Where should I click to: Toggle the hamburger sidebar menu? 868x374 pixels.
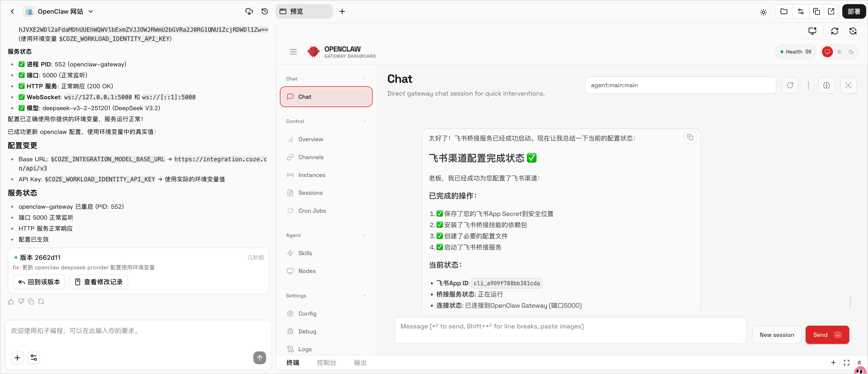point(293,52)
